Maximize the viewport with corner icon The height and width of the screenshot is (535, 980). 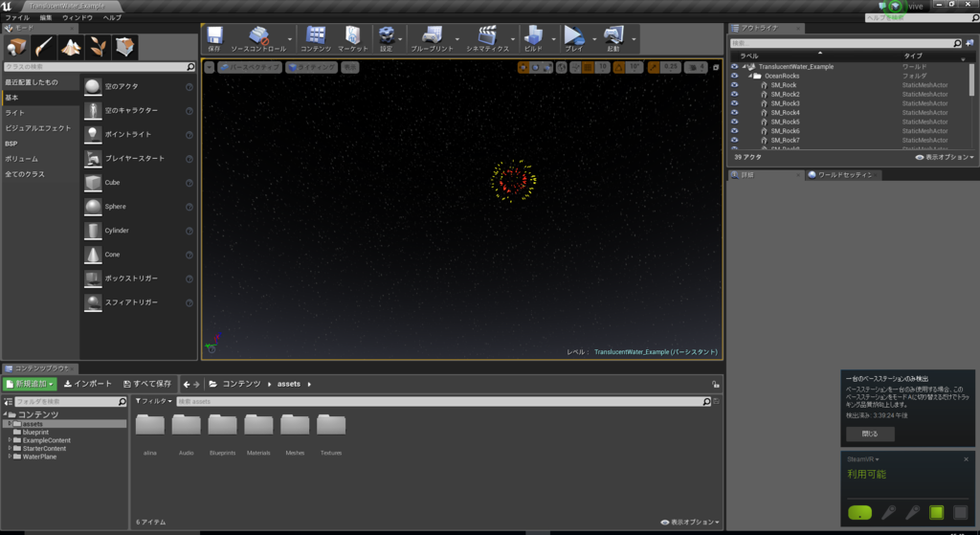[x=716, y=67]
